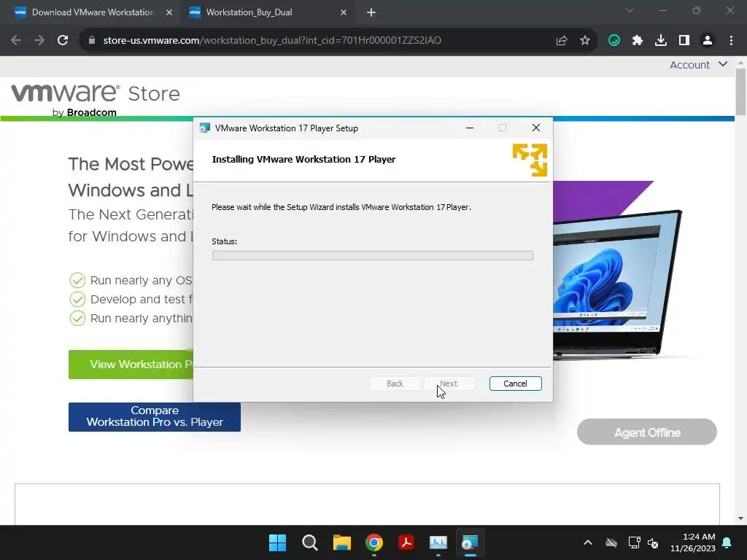The height and width of the screenshot is (560, 747).
Task: Click the installer status progress bar
Action: 373,256
